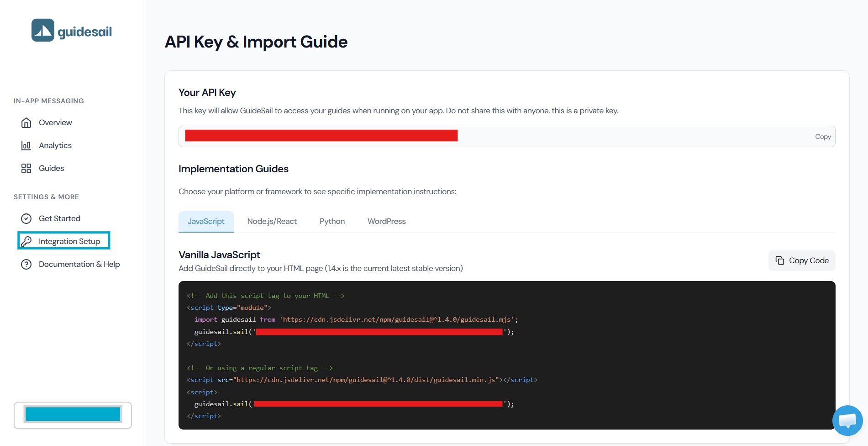Click the guidesail.min.js script src URL
Viewport: 868px width, 446px height.
pyautogui.click(x=365, y=380)
